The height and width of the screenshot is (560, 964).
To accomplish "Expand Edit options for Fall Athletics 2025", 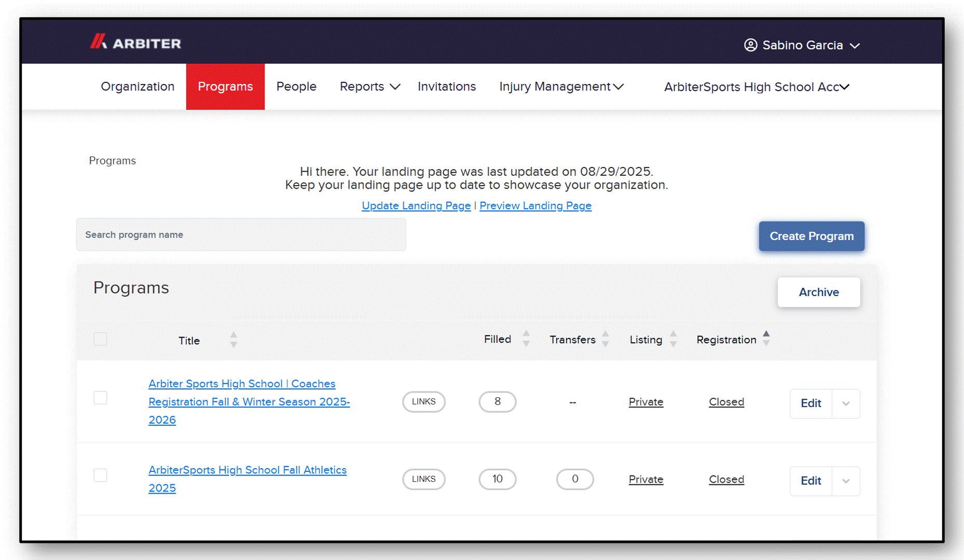I will (x=846, y=481).
